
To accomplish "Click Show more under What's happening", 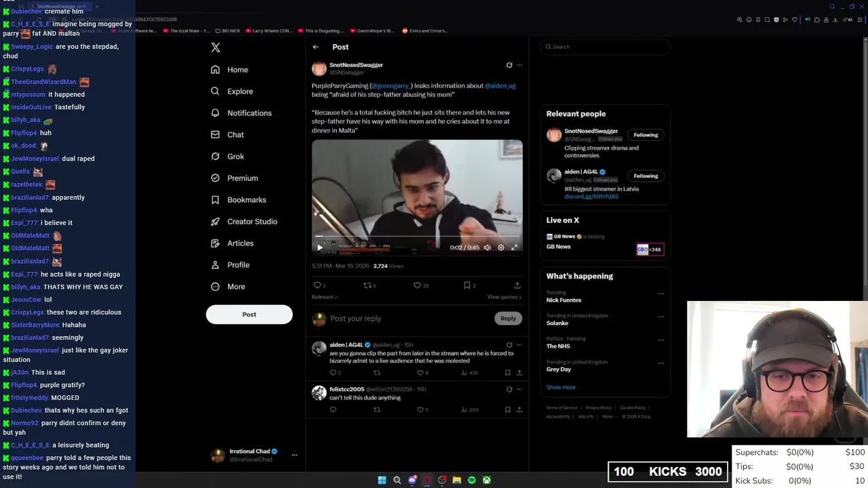I will coord(561,388).
